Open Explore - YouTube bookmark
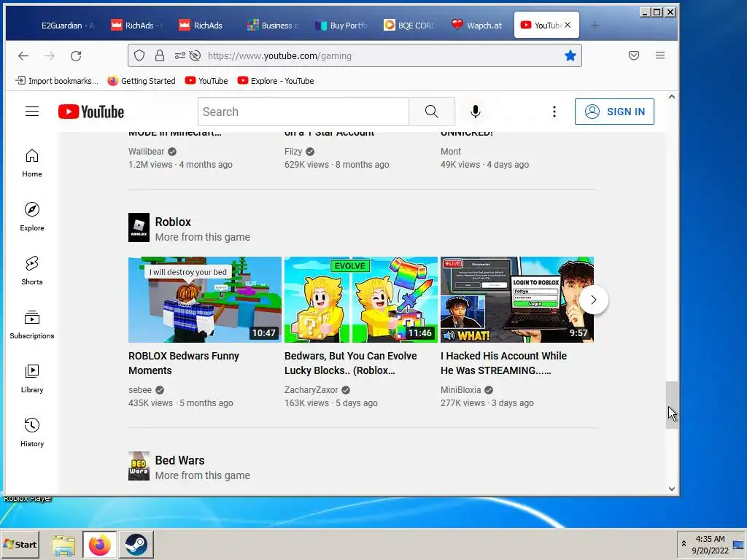This screenshot has width=747, height=560. tap(276, 80)
